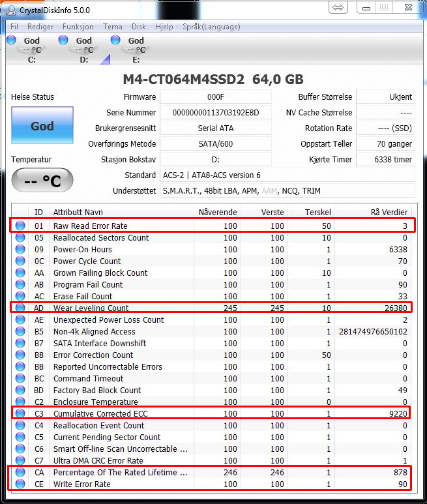Click raw value 9220
This screenshot has height=504, width=427.
point(398,413)
